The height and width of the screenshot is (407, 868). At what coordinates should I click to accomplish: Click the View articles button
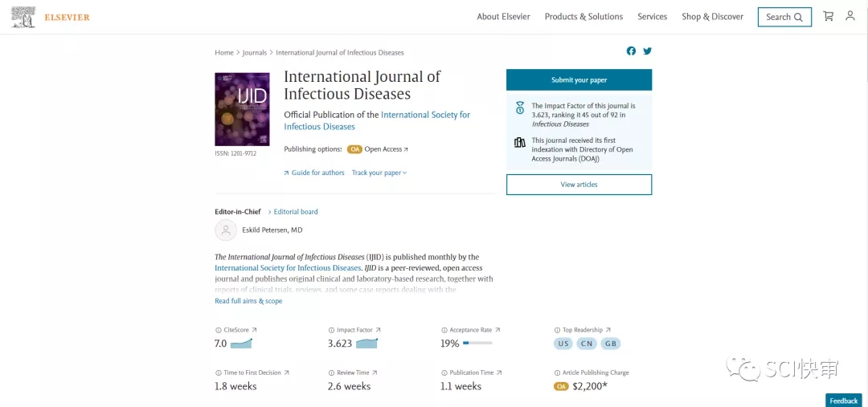(579, 185)
